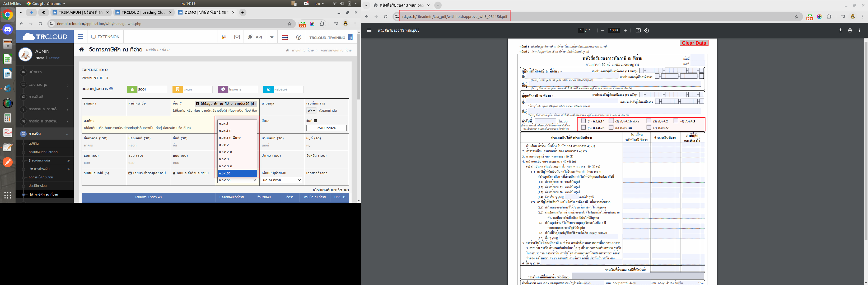Screen dimensions: 868x285
Task: Open Discord from the Ubuntu dock
Action: point(7,29)
